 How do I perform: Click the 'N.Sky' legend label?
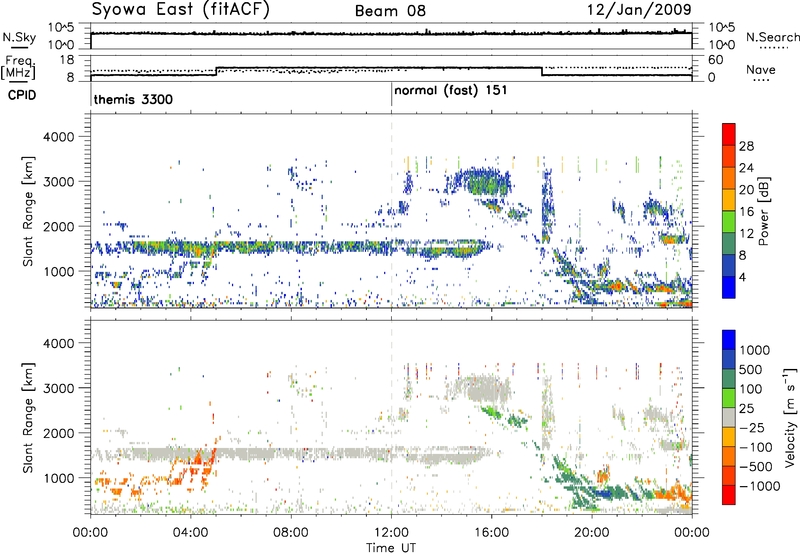(19, 37)
